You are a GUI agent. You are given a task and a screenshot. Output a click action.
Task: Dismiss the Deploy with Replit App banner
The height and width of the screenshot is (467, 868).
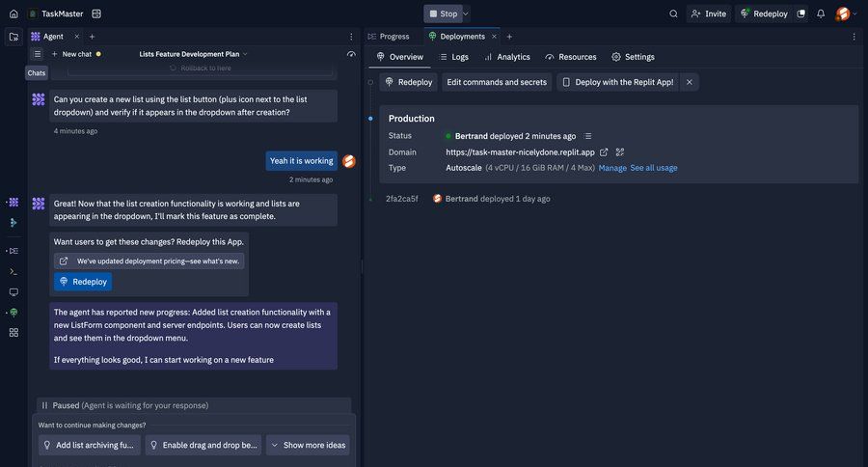click(x=690, y=82)
